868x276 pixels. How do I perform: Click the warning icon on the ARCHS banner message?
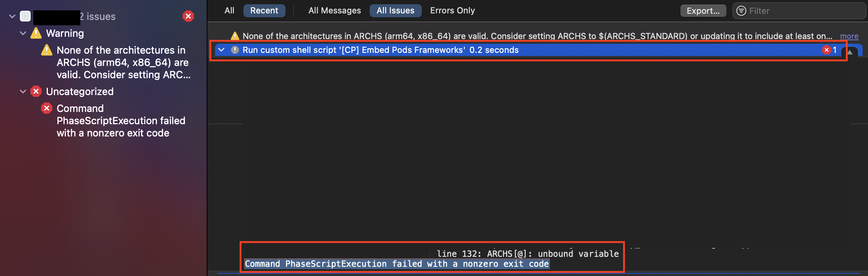click(x=235, y=36)
